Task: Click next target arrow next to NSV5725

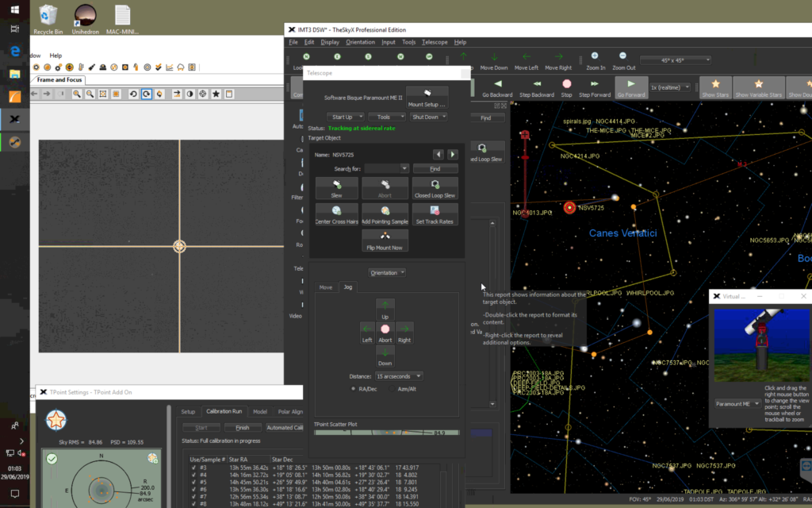Action: coord(453,155)
